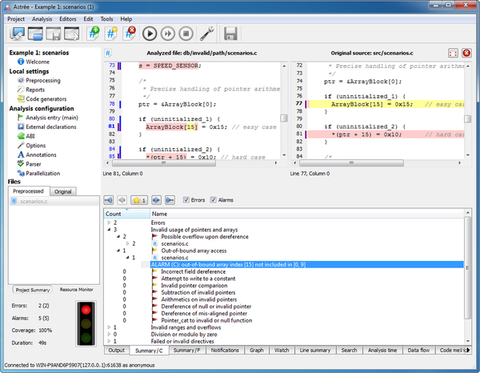This screenshot has height=373, width=480.
Task: Collapse Invalid usage of pointers and arrays
Action: point(109,230)
